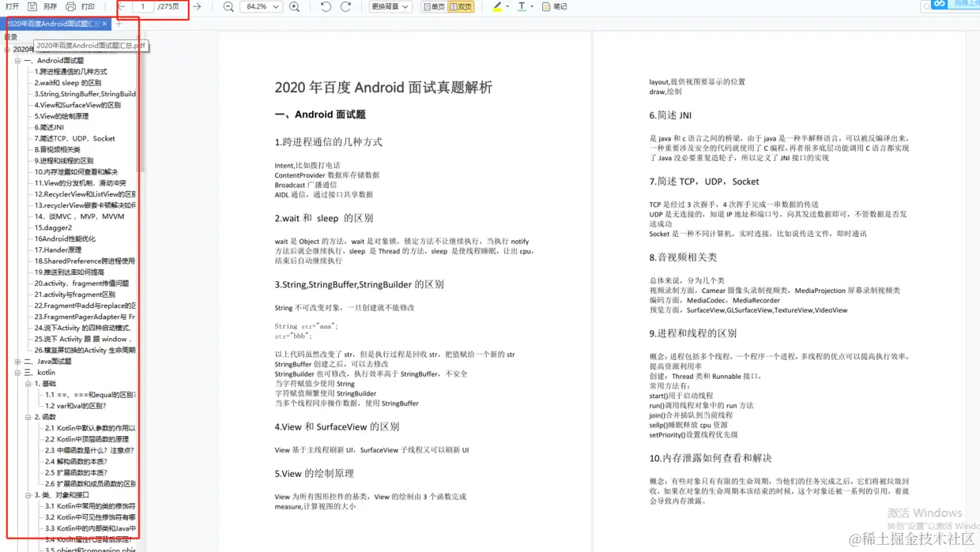
Task: Open outline item 1.2 var和val的区别?
Action: point(76,406)
